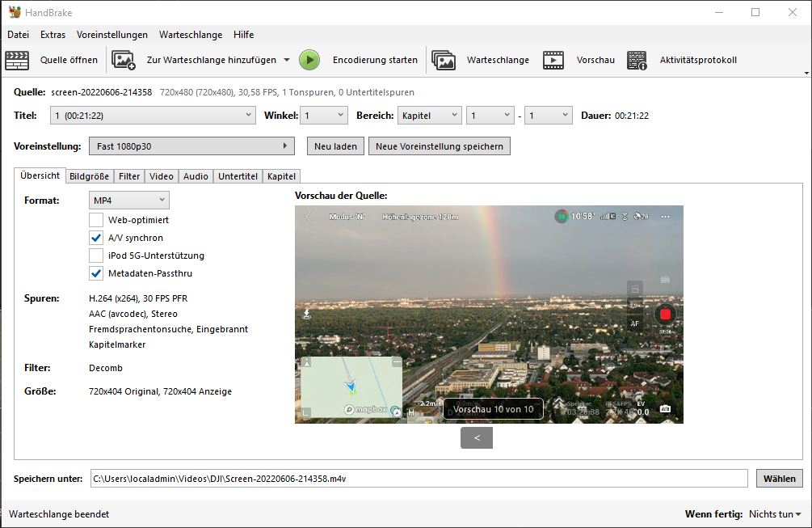Click the H.264 (x264), 30 FPS PFR text
The width and height of the screenshot is (812, 528).
tap(138, 298)
